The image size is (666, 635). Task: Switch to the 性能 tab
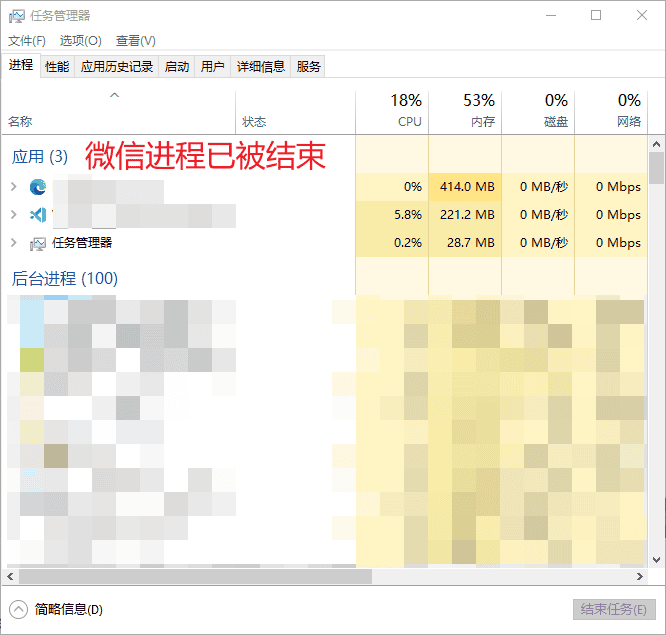tap(57, 66)
